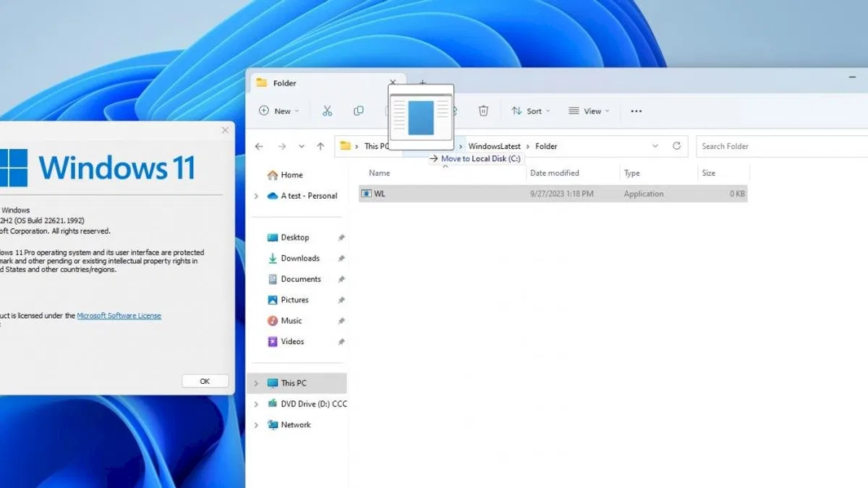Screen dimensions: 868x488
Task: Click the WL application file icon
Action: [366, 194]
